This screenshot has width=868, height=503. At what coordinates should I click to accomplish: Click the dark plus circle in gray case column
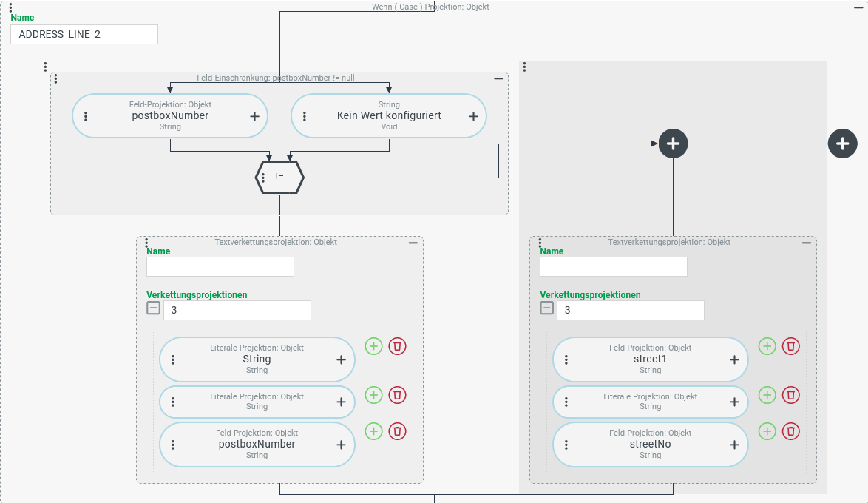[673, 143]
